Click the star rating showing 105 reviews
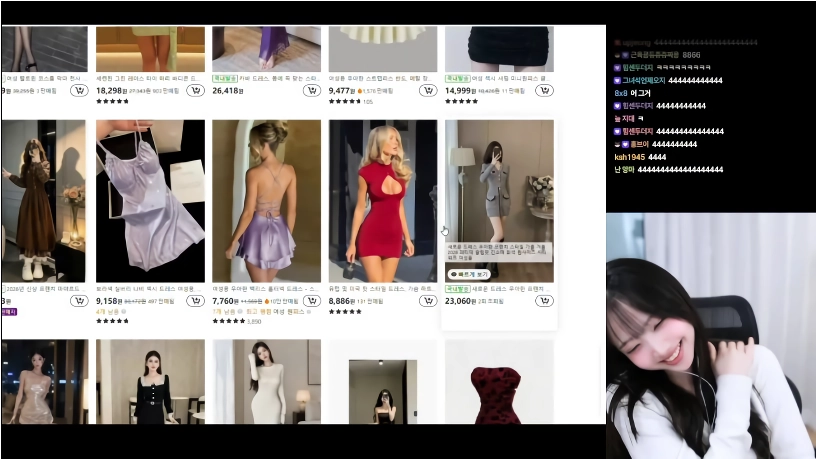Screen dimensions: 816x459 (x=351, y=101)
